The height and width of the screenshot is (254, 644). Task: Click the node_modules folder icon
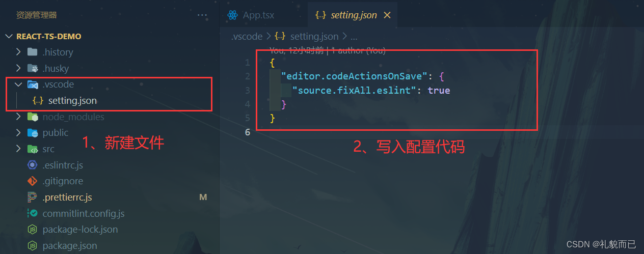pos(33,117)
